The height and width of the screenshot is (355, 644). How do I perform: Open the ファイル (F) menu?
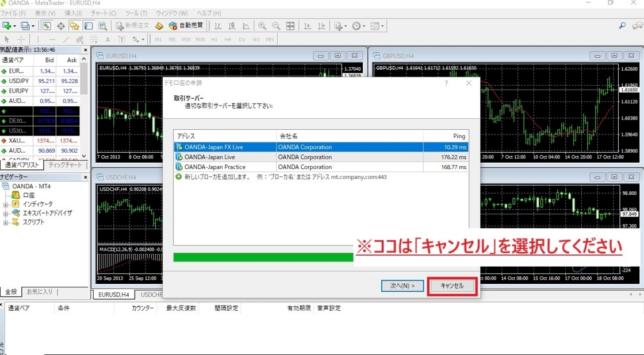pos(13,13)
